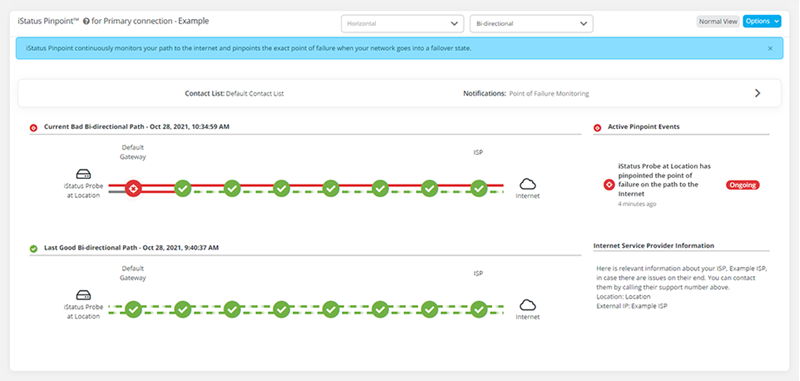Open the Bi-directional path dropdown
800x381 pixels.
(x=531, y=23)
